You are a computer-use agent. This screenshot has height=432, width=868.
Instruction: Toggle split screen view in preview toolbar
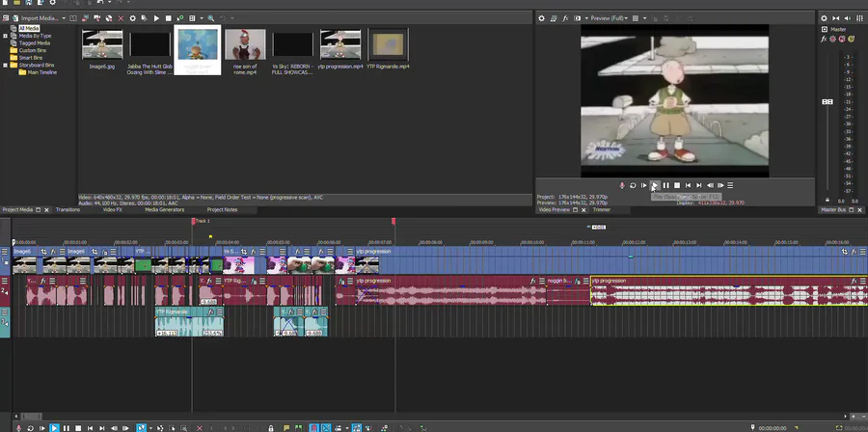coord(578,18)
